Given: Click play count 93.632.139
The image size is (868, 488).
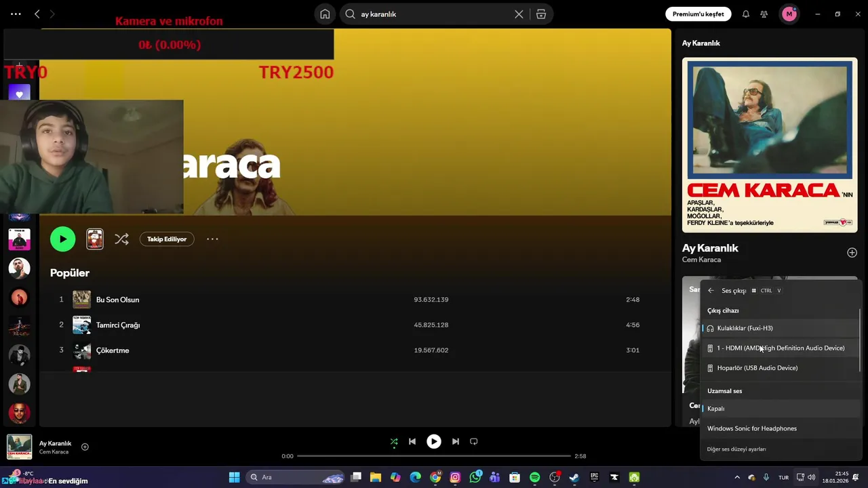Looking at the screenshot, I should (x=431, y=300).
